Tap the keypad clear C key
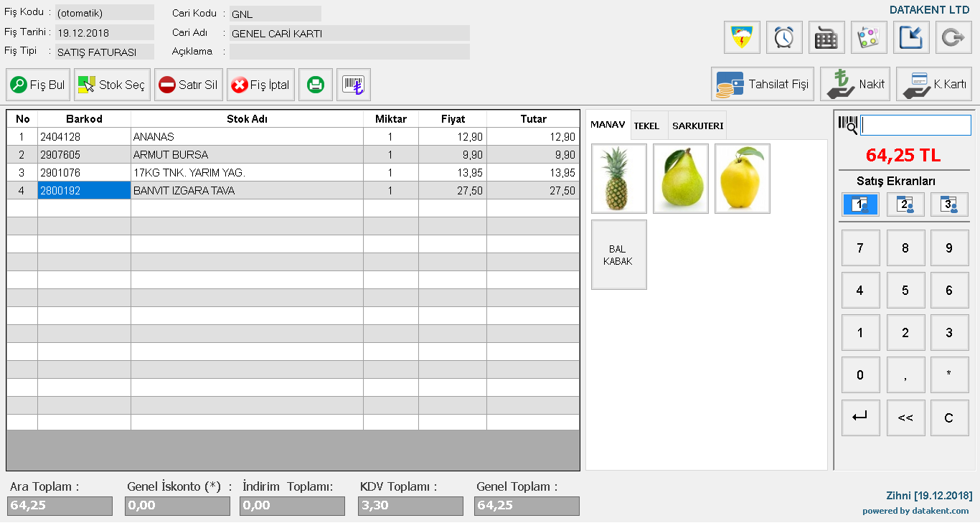980x523 pixels. 949,418
